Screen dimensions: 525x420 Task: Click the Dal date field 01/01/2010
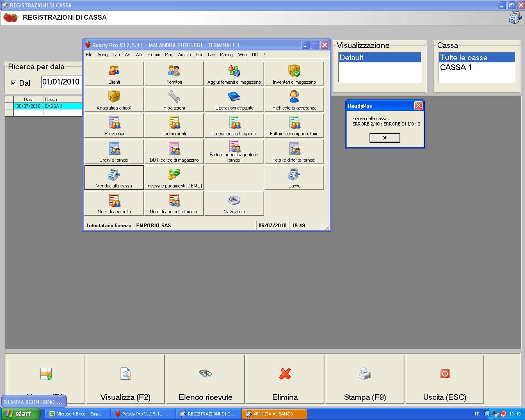click(62, 82)
